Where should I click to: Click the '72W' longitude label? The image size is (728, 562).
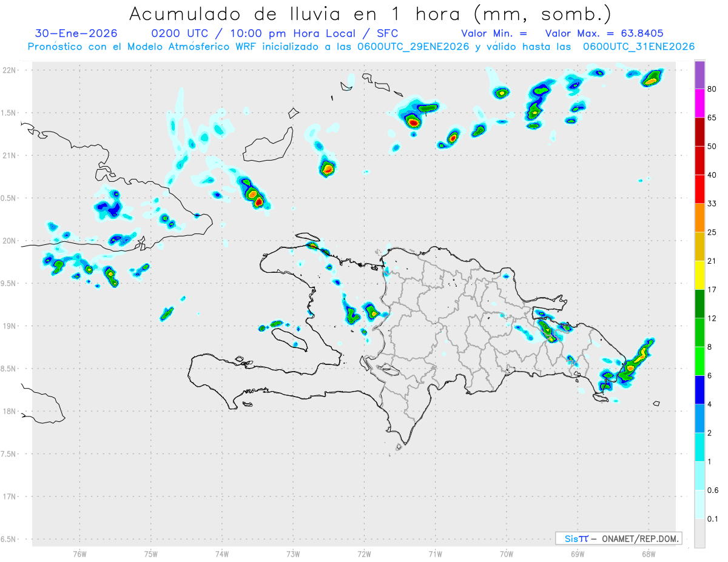coord(364,554)
